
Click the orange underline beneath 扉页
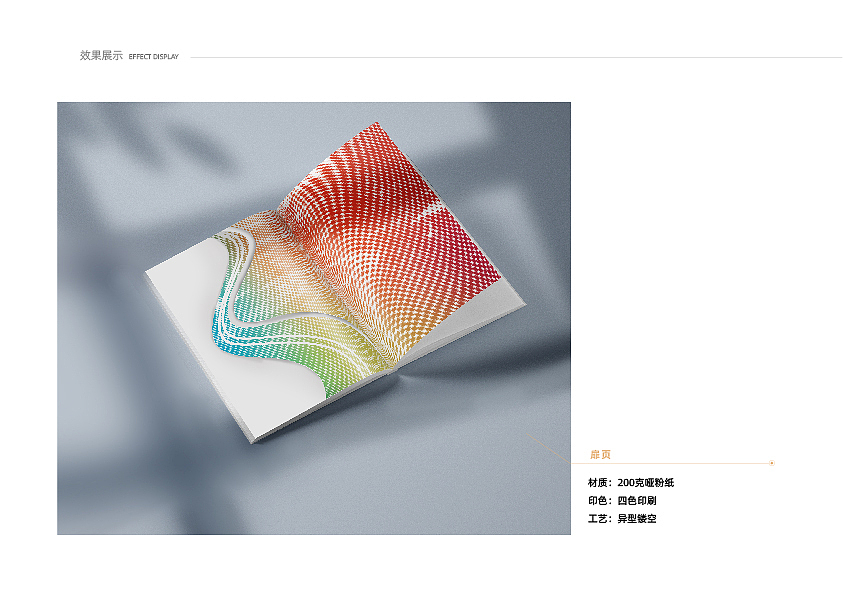(x=671, y=463)
